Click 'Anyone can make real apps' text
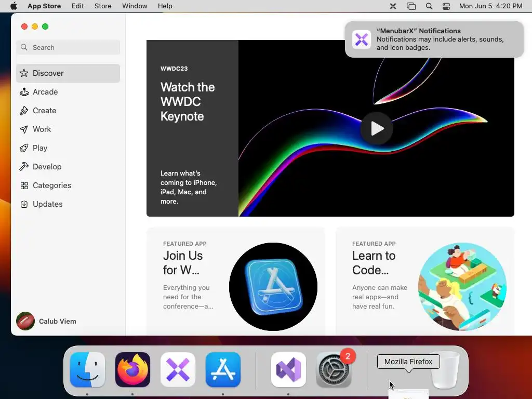 click(380, 297)
